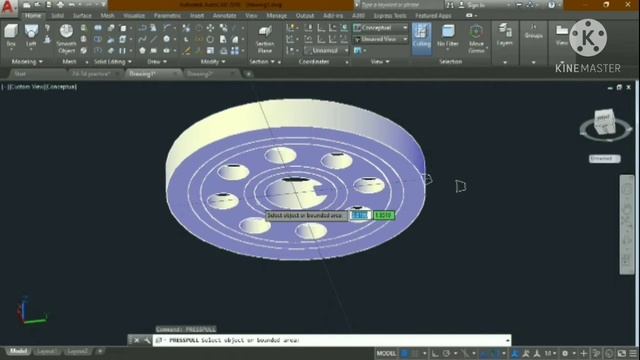Switch to the Start file tab
Image resolution: width=640 pixels, height=360 pixels.
[20, 74]
